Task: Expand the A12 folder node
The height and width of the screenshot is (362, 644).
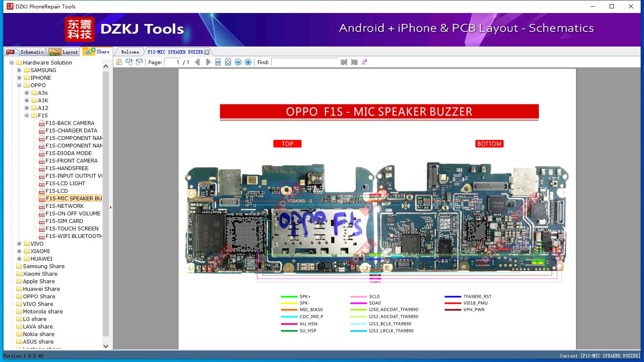Action: tap(27, 108)
